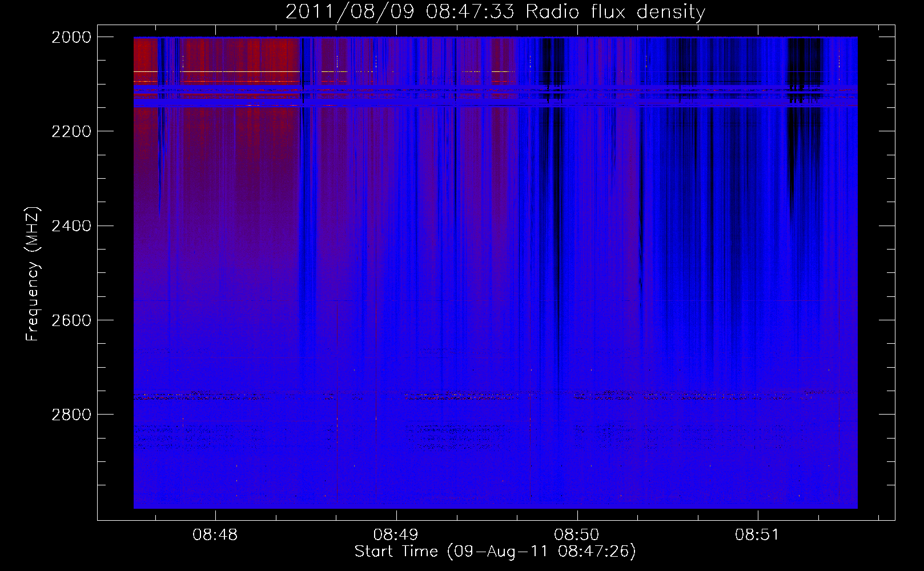Select the 2400 frequency axis label
The image size is (924, 571).
(x=71, y=226)
